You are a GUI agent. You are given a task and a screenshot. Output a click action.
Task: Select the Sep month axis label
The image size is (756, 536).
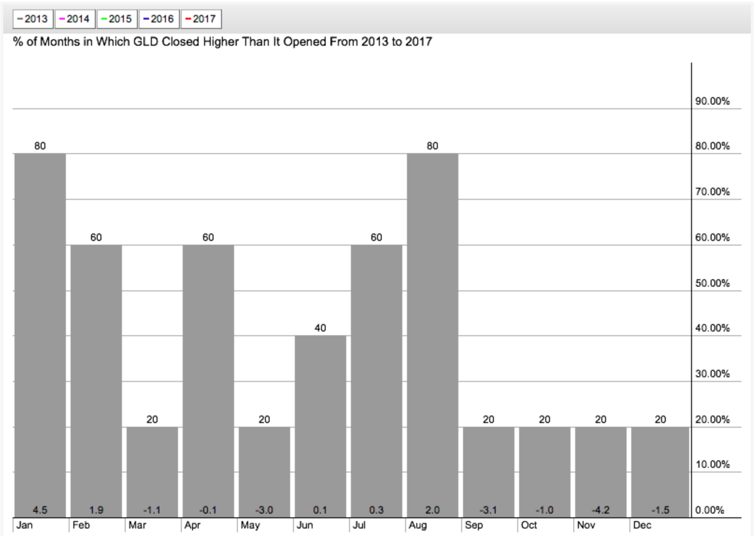(474, 526)
